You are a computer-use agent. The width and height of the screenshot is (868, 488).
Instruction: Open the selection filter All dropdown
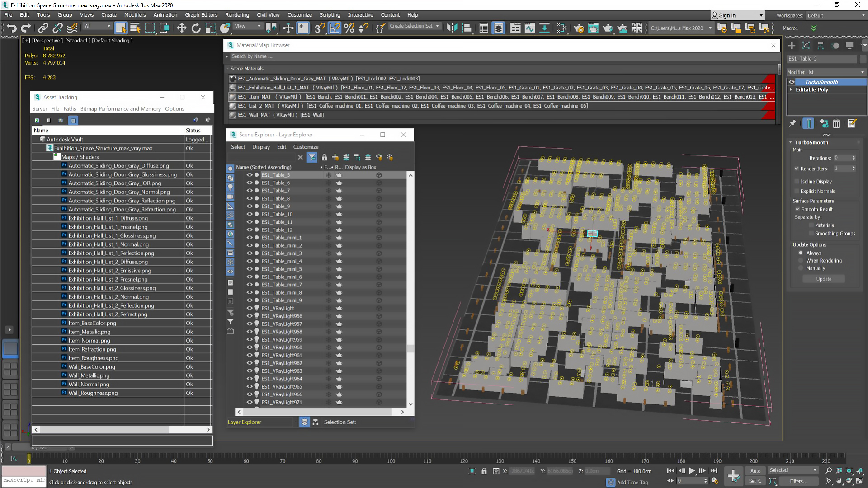point(97,26)
